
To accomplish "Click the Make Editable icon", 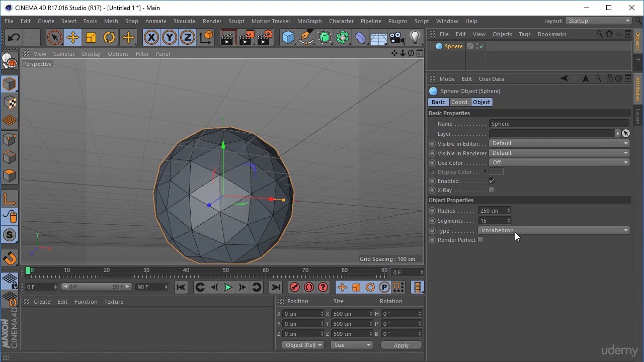I will pyautogui.click(x=10, y=60).
